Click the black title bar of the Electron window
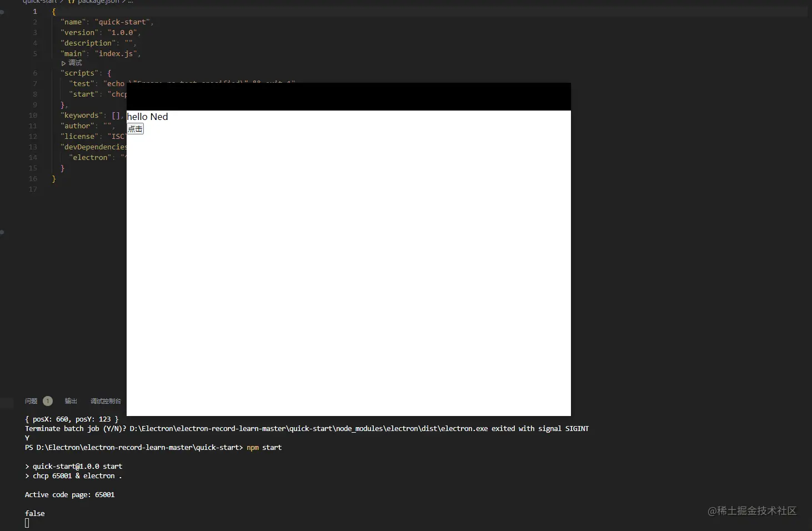 pyautogui.click(x=348, y=97)
